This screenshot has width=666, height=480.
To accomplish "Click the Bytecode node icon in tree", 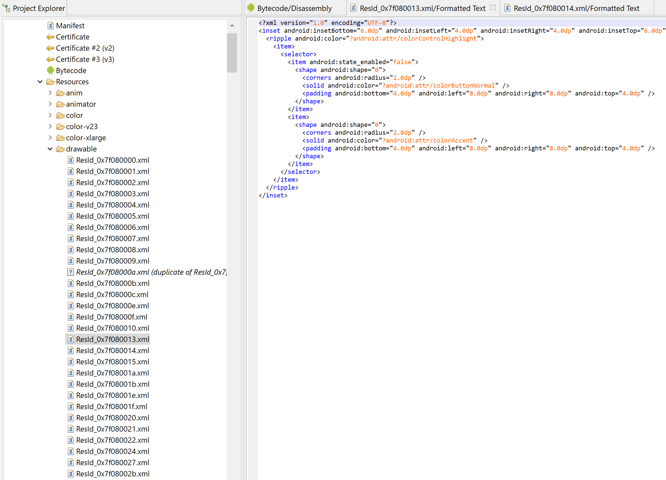I will point(50,71).
